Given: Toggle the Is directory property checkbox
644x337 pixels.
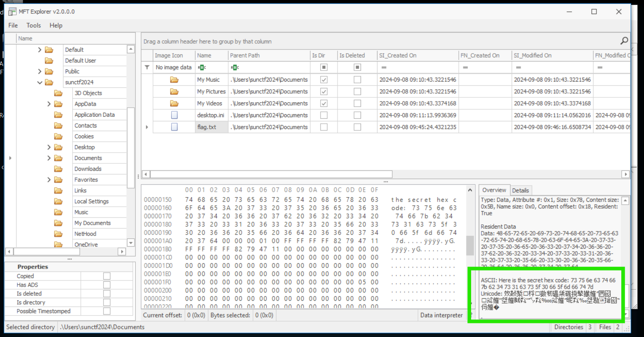Looking at the screenshot, I should point(107,302).
